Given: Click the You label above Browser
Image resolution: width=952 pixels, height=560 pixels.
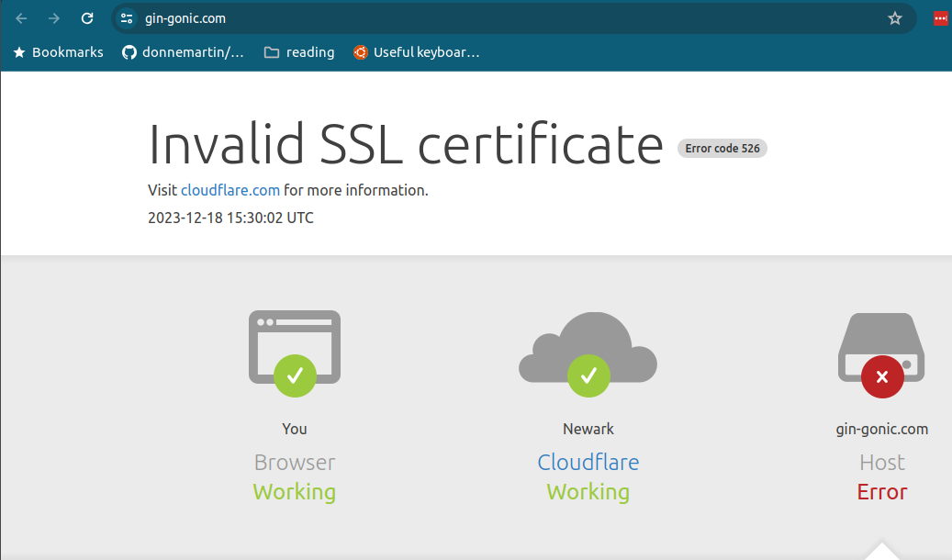Looking at the screenshot, I should tap(295, 429).
